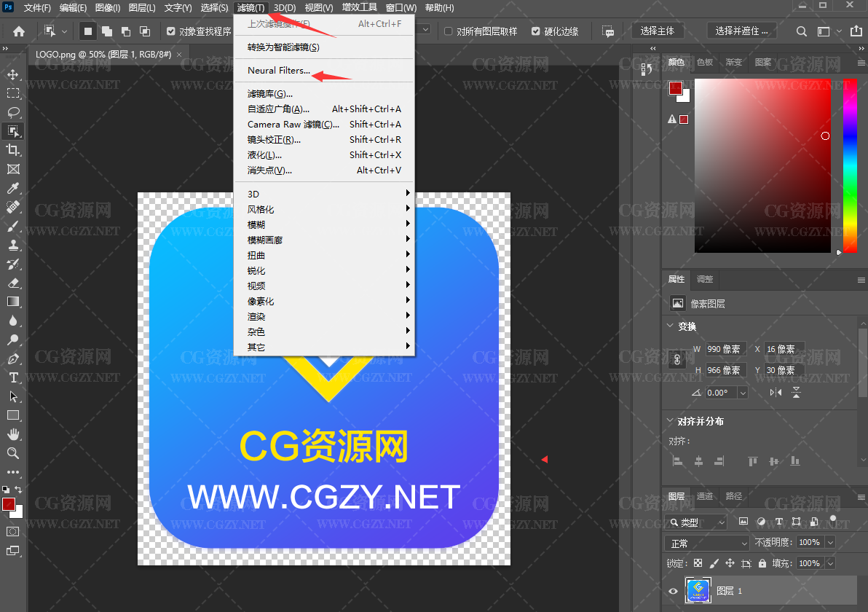Click the share/export icon at top right
Screen dimensions: 868x612
856,31
